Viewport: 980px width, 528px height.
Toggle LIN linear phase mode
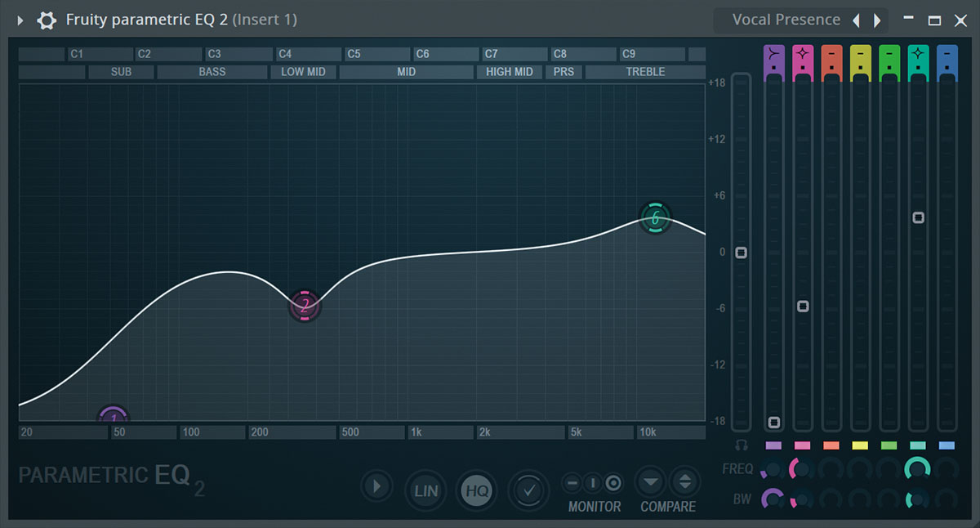425,490
